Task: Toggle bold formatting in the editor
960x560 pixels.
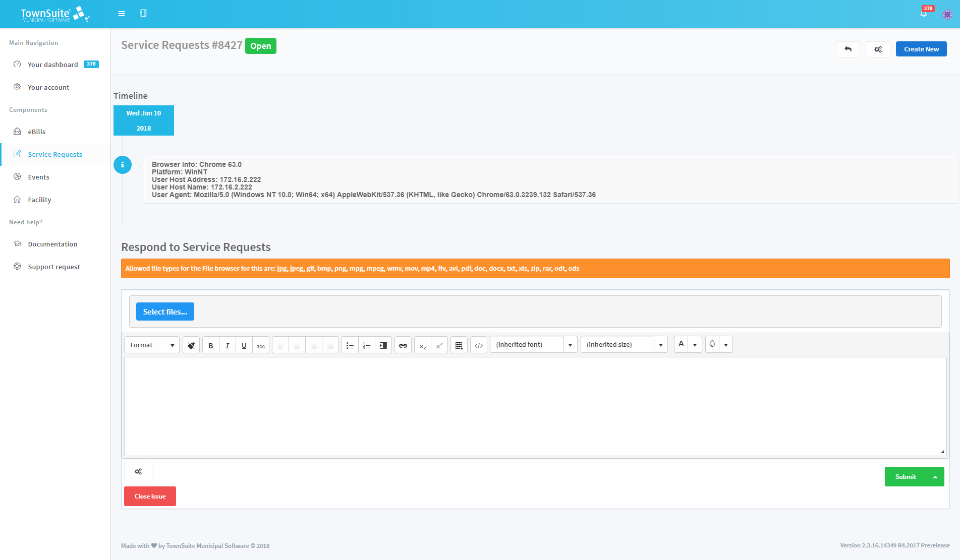Action: pos(210,345)
